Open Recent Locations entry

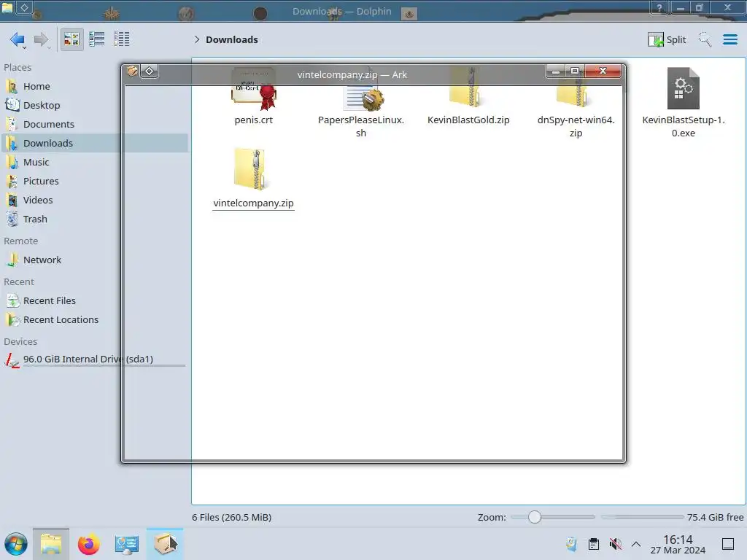(x=94, y=320)
